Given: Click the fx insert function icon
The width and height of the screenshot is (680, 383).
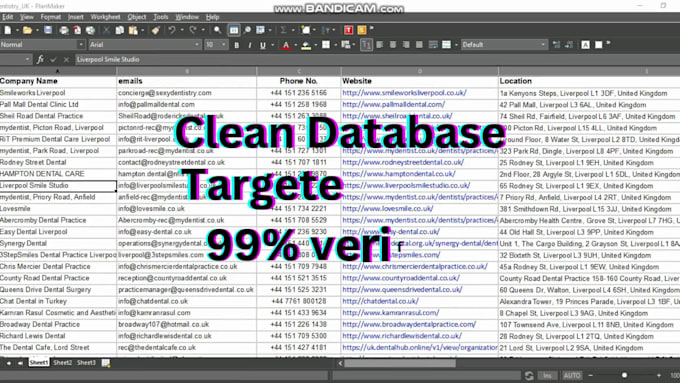Looking at the screenshot, I should coord(40,59).
